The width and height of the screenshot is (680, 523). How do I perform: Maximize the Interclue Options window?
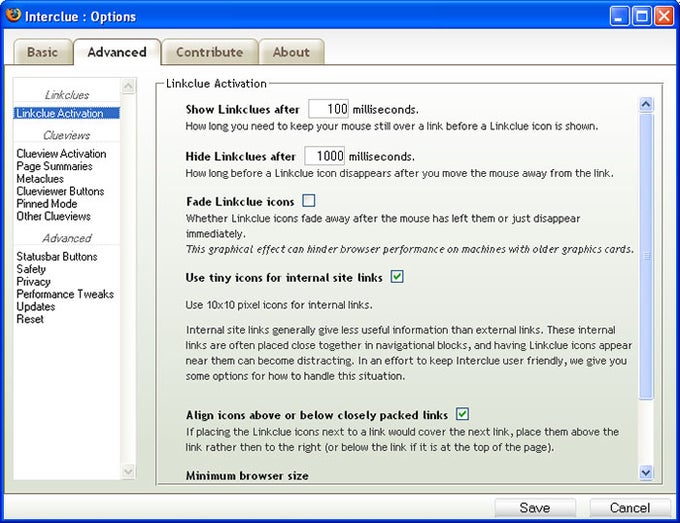(x=641, y=16)
